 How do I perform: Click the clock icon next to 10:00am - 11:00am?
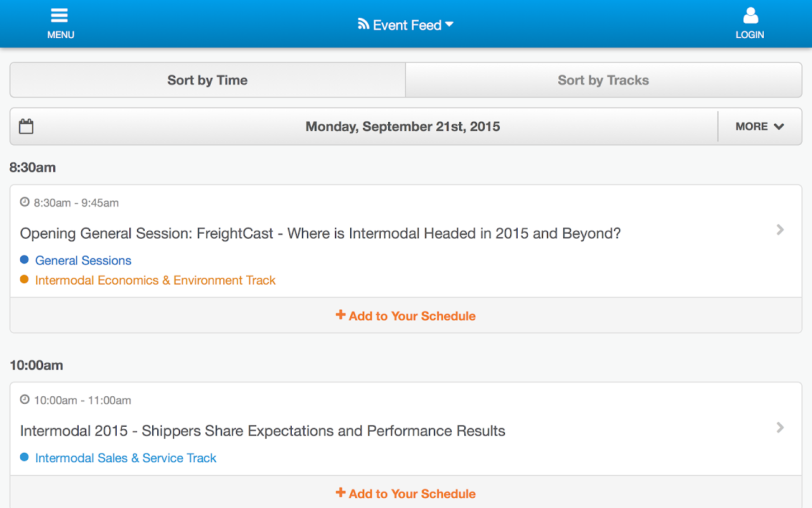click(25, 399)
